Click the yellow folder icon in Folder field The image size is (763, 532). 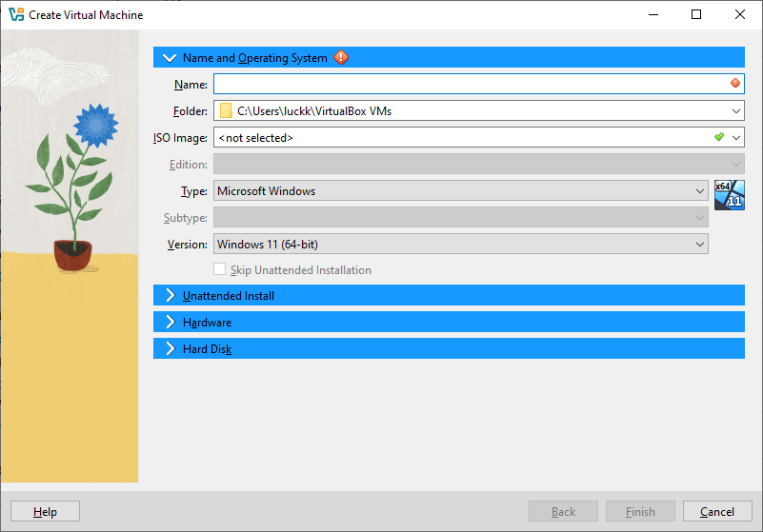pos(226,111)
